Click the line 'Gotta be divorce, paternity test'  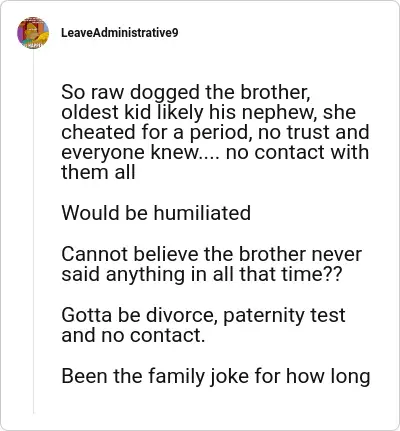coord(203,315)
